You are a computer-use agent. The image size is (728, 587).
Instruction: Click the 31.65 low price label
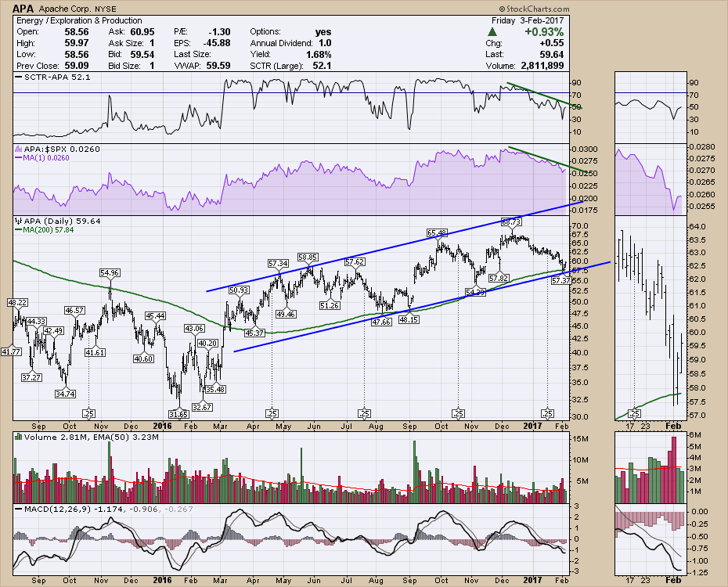178,414
